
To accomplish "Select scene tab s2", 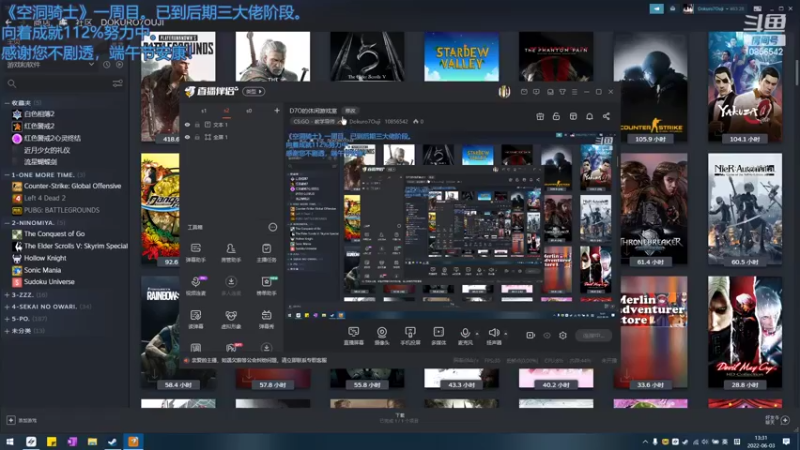I will tap(226, 111).
